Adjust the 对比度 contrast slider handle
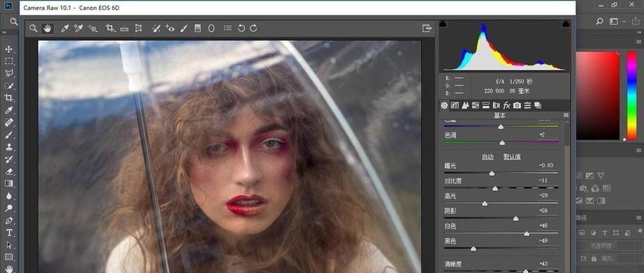This screenshot has height=273, width=644. [x=495, y=188]
